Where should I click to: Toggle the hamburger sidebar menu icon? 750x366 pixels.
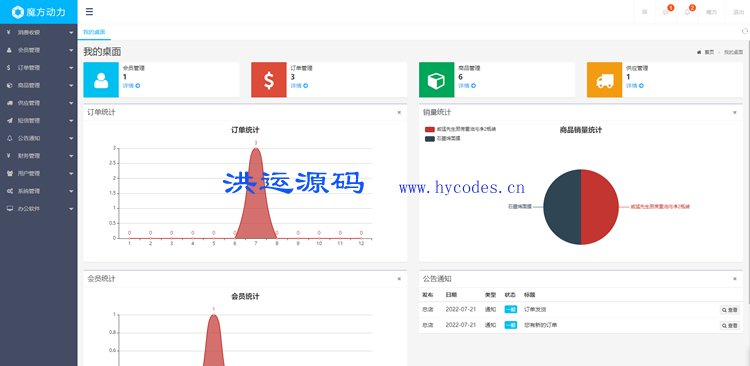[x=89, y=12]
